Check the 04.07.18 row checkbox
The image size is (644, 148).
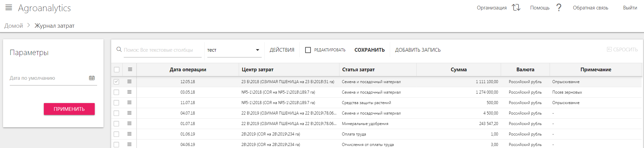pyautogui.click(x=116, y=113)
